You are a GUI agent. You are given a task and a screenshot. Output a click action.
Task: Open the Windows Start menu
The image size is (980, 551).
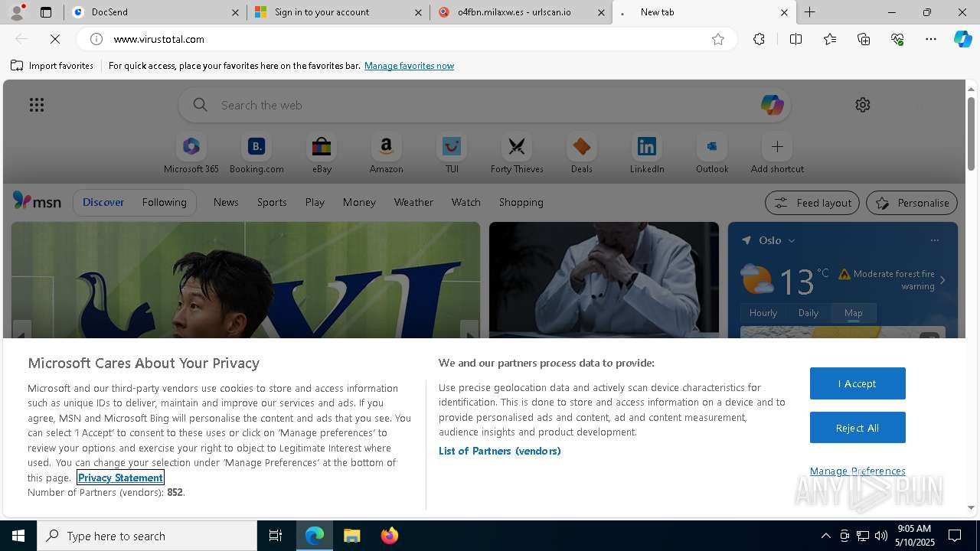click(x=18, y=536)
